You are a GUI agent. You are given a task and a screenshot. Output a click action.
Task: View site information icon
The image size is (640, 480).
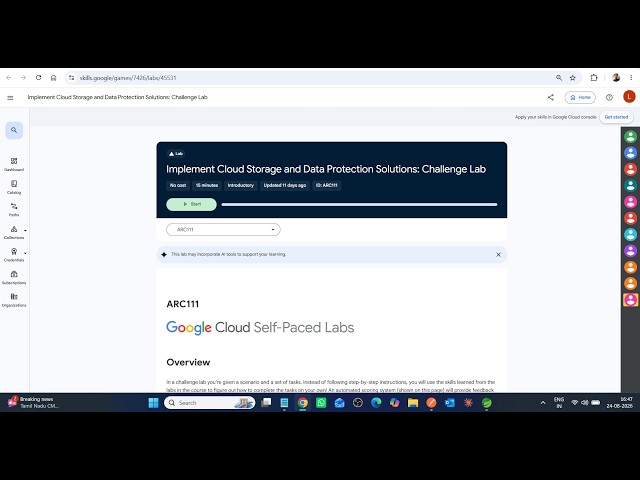pos(71,78)
